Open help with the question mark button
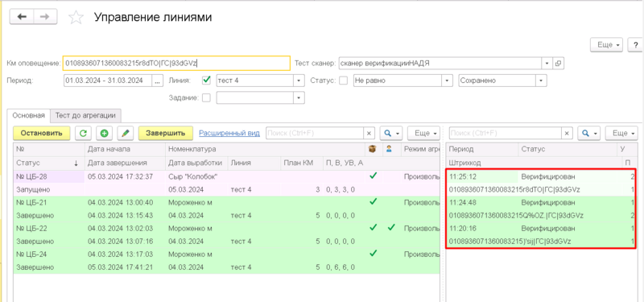This screenshot has height=302, width=644. pyautogui.click(x=636, y=45)
